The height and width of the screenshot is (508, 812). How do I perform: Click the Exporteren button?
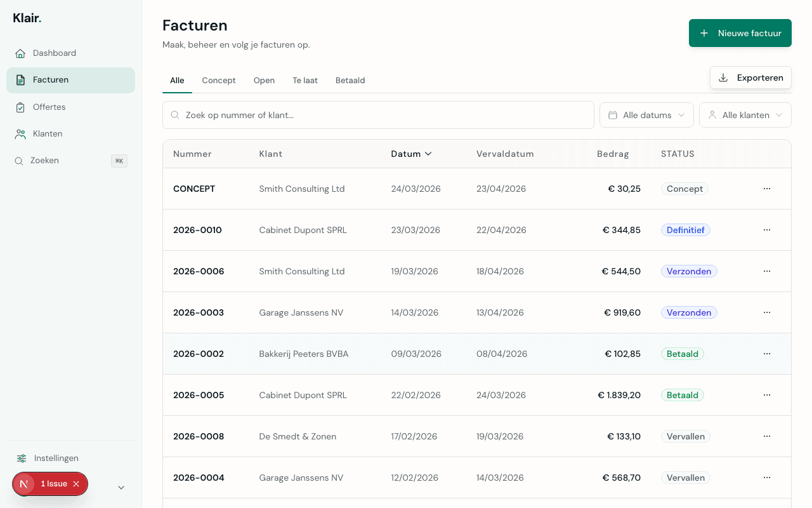pyautogui.click(x=750, y=77)
